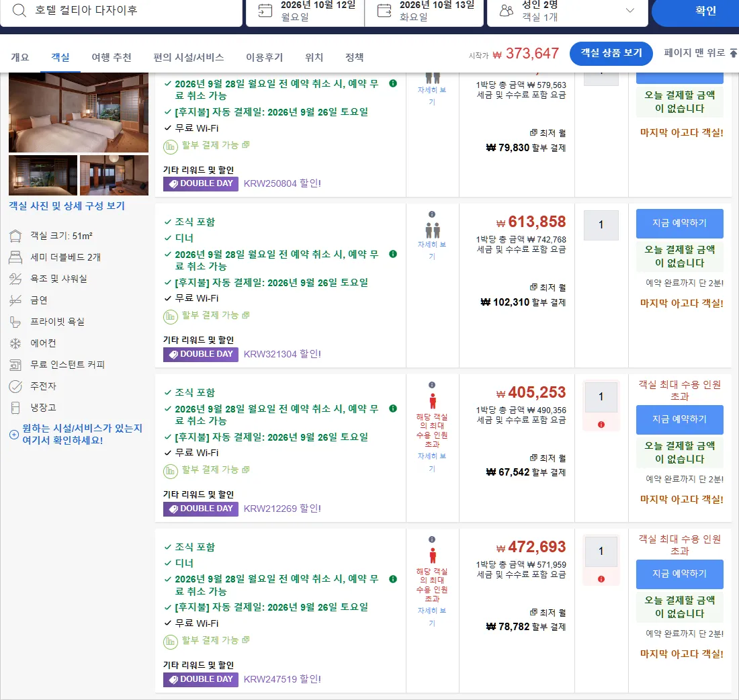The width and height of the screenshot is (739, 700).
Task: Click the room size house icon
Action: click(x=15, y=236)
